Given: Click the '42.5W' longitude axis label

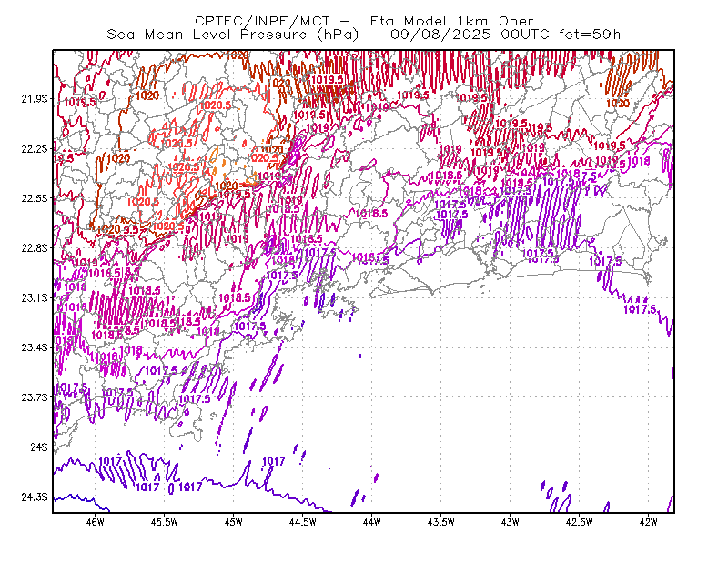Looking at the screenshot, I should [x=580, y=522].
